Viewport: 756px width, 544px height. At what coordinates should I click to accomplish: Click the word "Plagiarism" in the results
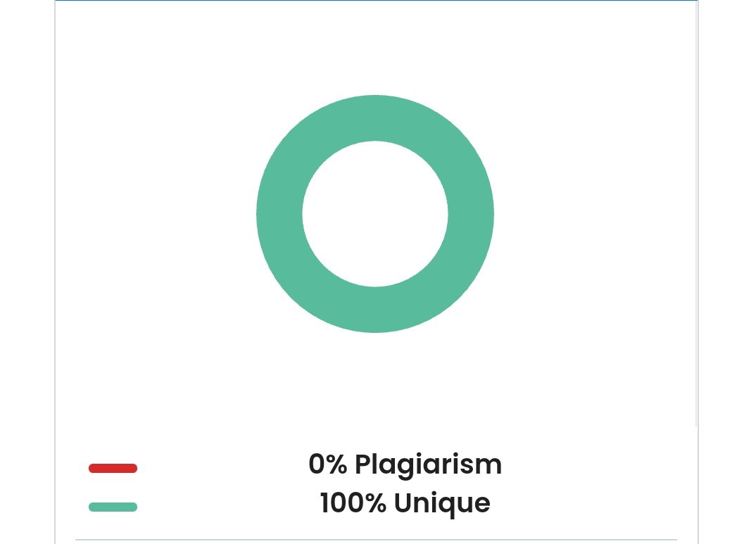tap(428, 465)
